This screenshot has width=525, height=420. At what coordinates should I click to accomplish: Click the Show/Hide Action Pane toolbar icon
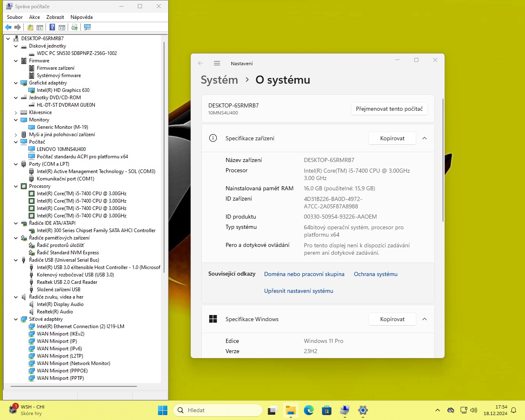pyautogui.click(x=62, y=27)
